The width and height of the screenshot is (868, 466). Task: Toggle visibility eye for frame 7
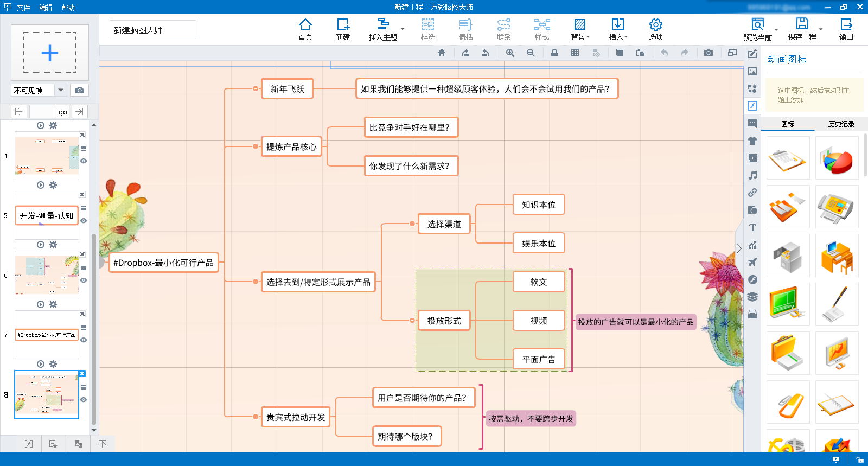pos(84,340)
